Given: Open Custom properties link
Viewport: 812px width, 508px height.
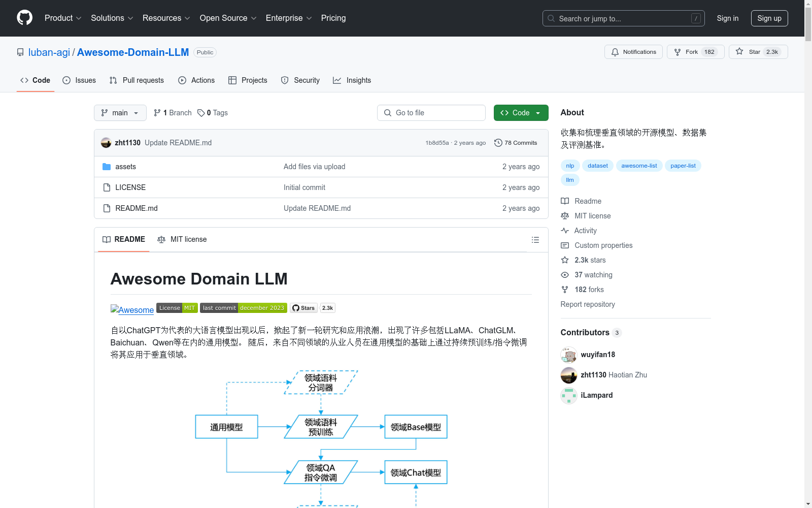Looking at the screenshot, I should coord(597,245).
